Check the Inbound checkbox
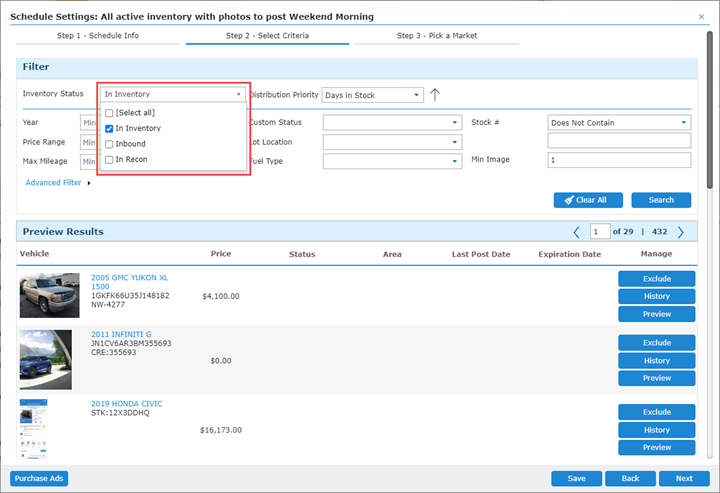 (109, 144)
